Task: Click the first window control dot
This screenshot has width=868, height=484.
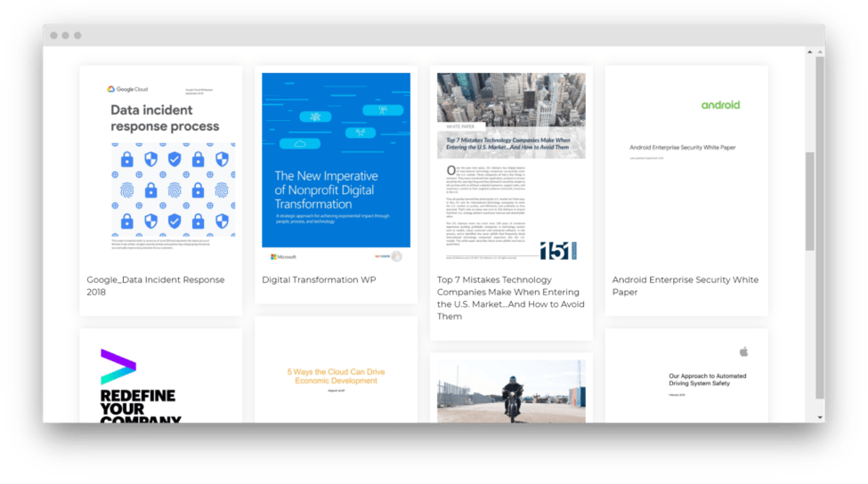Action: (53, 36)
